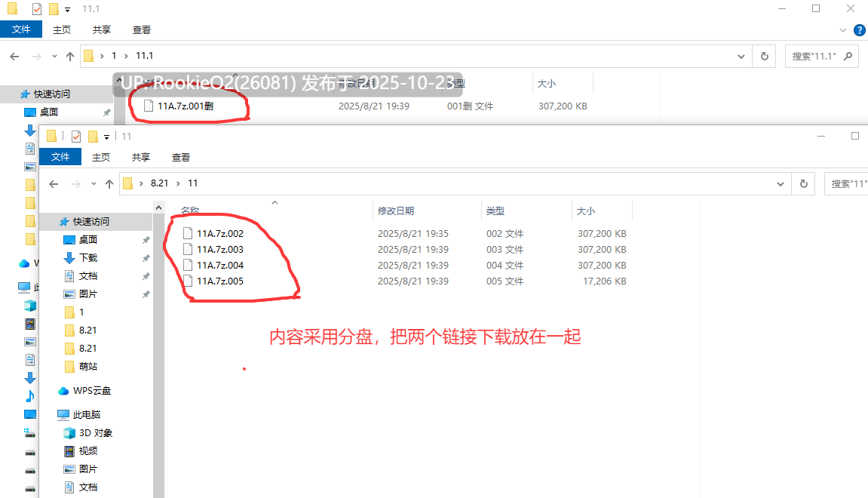Click search box for folder 11
Image resolution: width=868 pixels, height=498 pixels.
coord(847,184)
